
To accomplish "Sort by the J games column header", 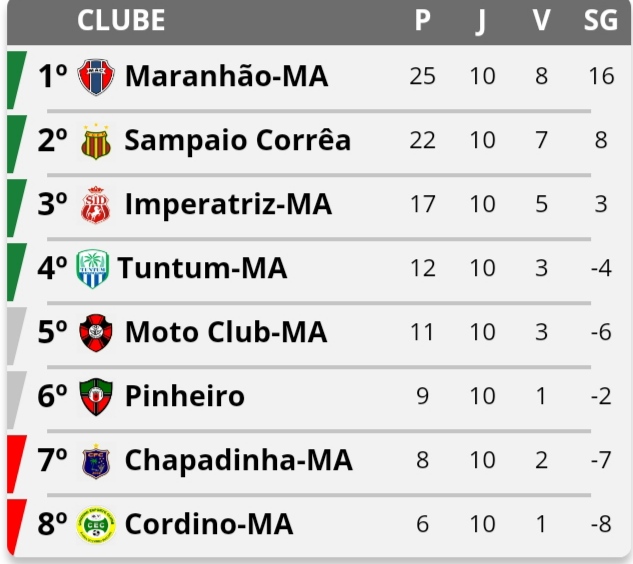I will coord(482,21).
